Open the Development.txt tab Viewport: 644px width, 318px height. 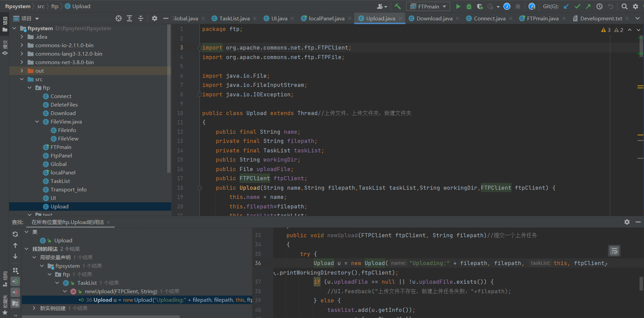(601, 18)
